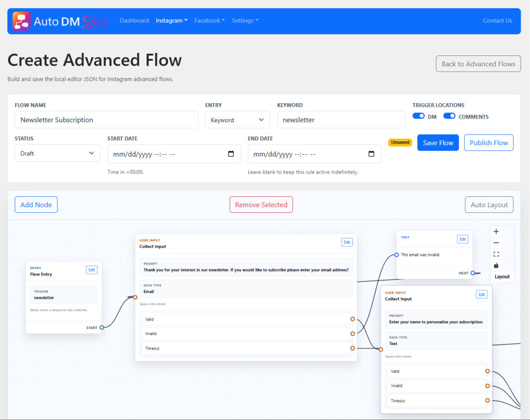The width and height of the screenshot is (530, 420).
Task: Zoom in on the flow canvas
Action: (x=496, y=231)
